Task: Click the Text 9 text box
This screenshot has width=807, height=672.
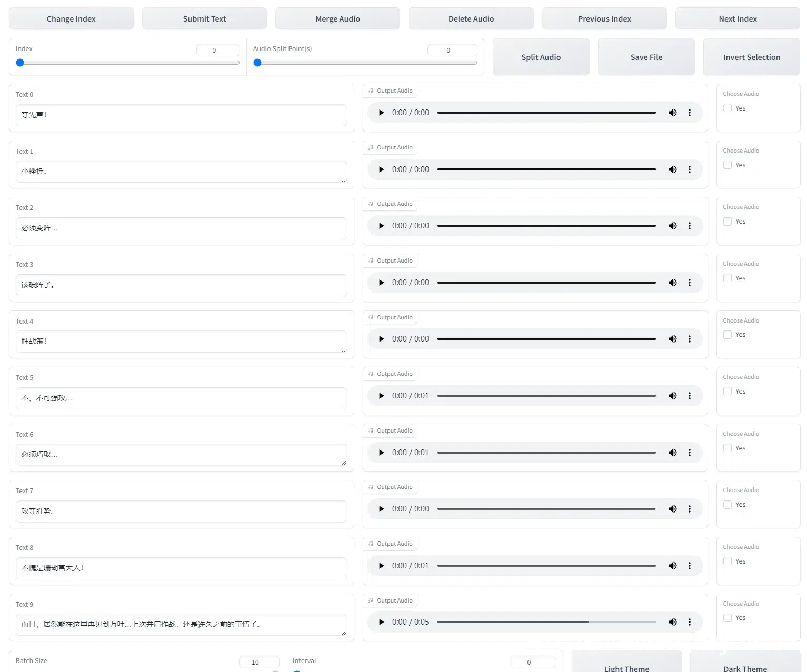Action: [x=182, y=624]
